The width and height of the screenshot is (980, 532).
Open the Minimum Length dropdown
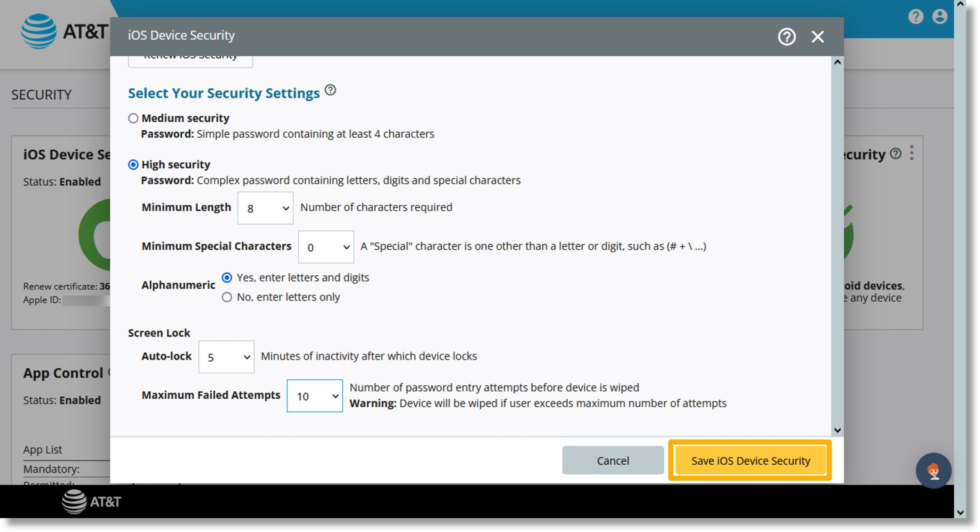coord(265,208)
